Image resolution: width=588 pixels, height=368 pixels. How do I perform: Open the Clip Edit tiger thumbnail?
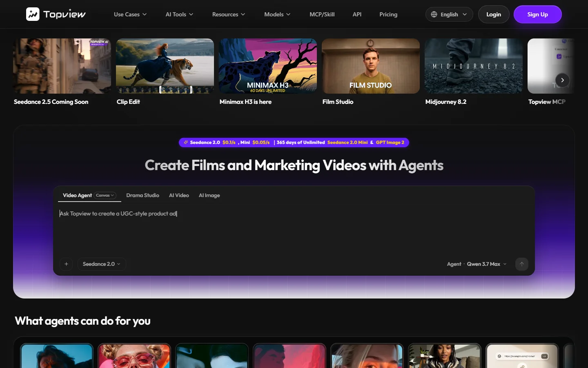click(x=165, y=66)
